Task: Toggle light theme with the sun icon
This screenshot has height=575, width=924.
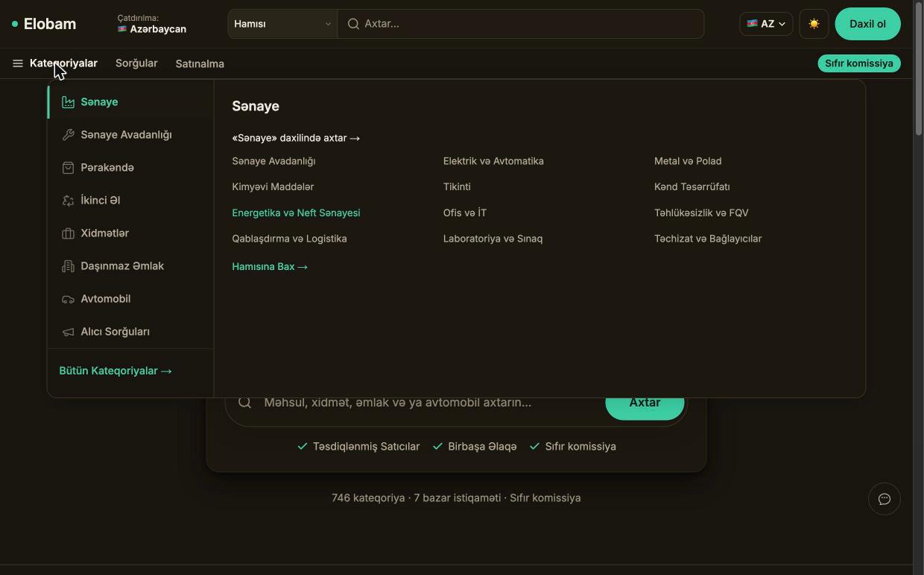Action: [x=814, y=24]
